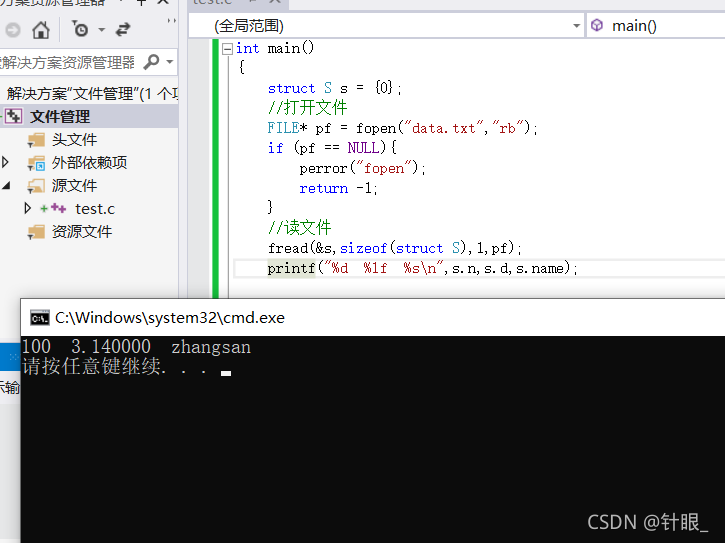Open the dropdown arrow beside clock icon
725x543 pixels.
[x=101, y=30]
